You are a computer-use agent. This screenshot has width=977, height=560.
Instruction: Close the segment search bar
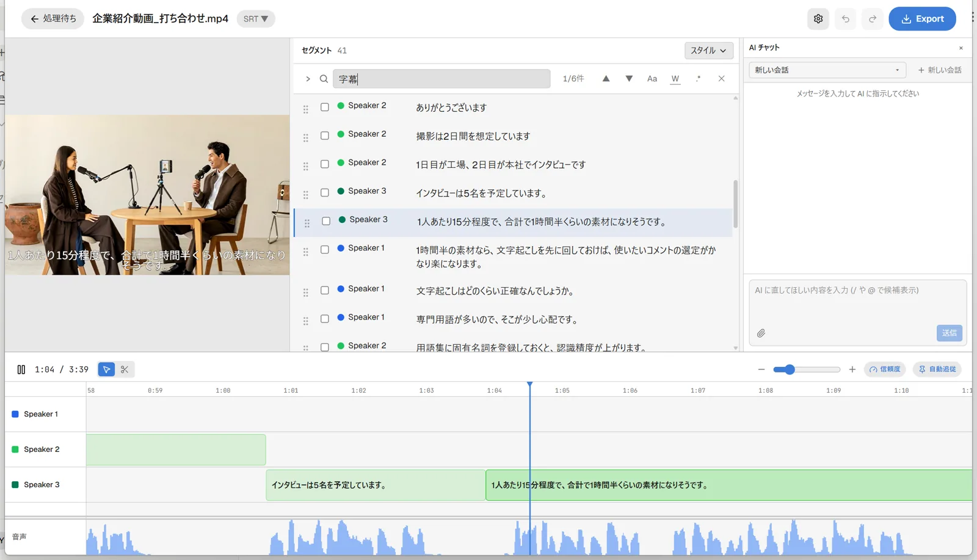pyautogui.click(x=721, y=79)
